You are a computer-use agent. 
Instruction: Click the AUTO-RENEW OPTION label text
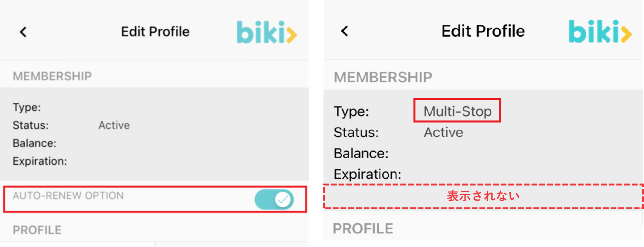pyautogui.click(x=68, y=195)
